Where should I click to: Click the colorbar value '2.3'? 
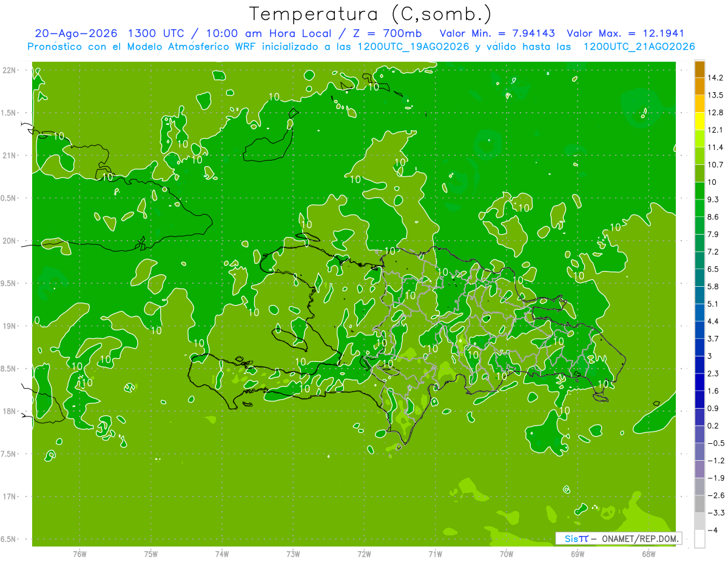(713, 373)
